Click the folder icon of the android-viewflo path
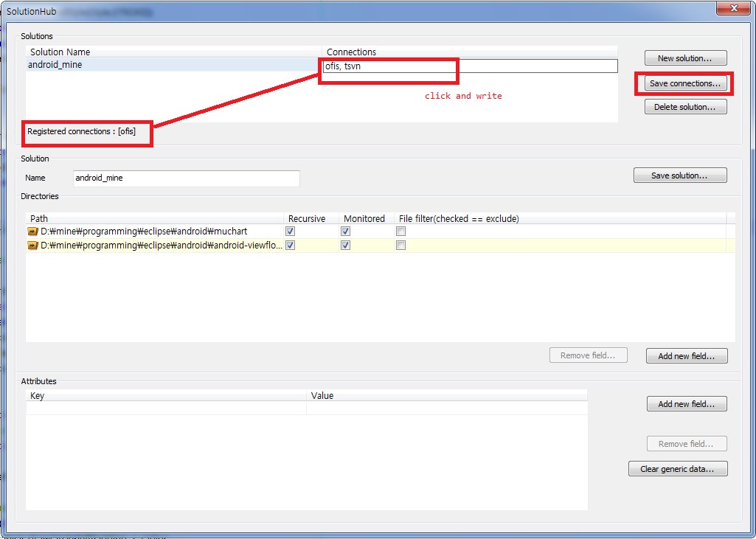 click(x=32, y=246)
